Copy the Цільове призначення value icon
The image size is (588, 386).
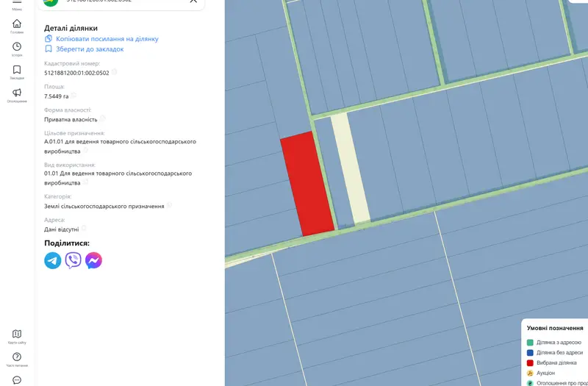click(85, 150)
